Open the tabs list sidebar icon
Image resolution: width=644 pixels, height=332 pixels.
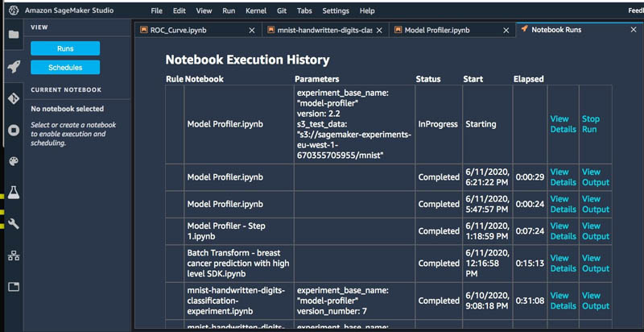pyautogui.click(x=14, y=287)
